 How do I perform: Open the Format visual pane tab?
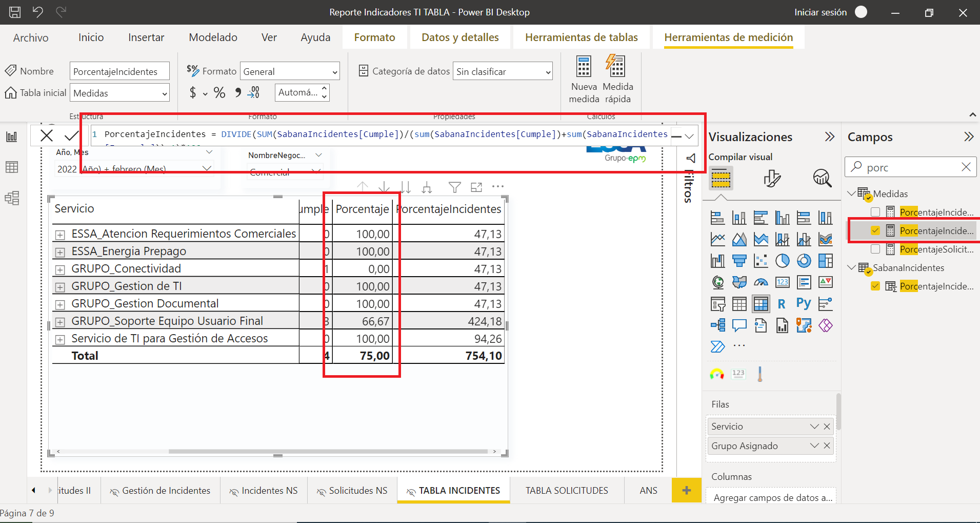pyautogui.click(x=772, y=178)
